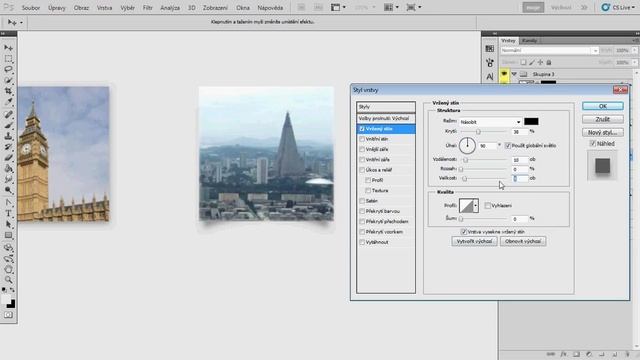Select the Pen tool
The image size is (640, 360).
tap(8, 202)
